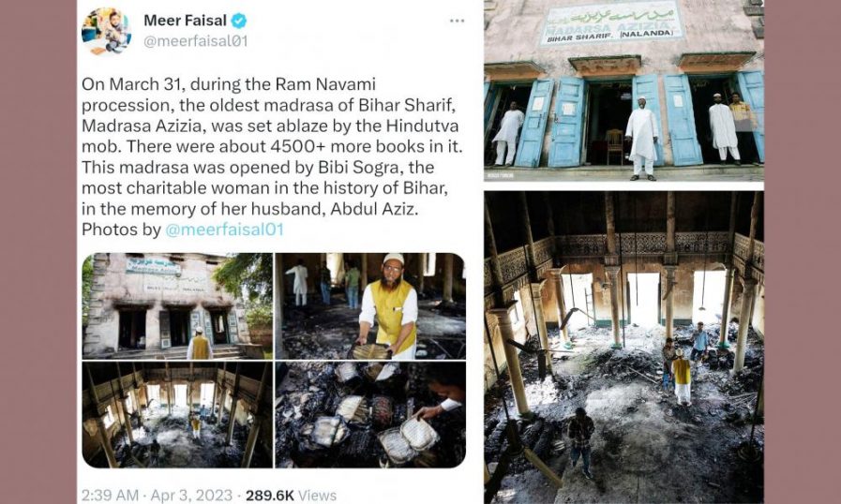Open the large charred hall photo
Image resolution: width=841 pixels, height=504 pixels.
[x=623, y=348]
